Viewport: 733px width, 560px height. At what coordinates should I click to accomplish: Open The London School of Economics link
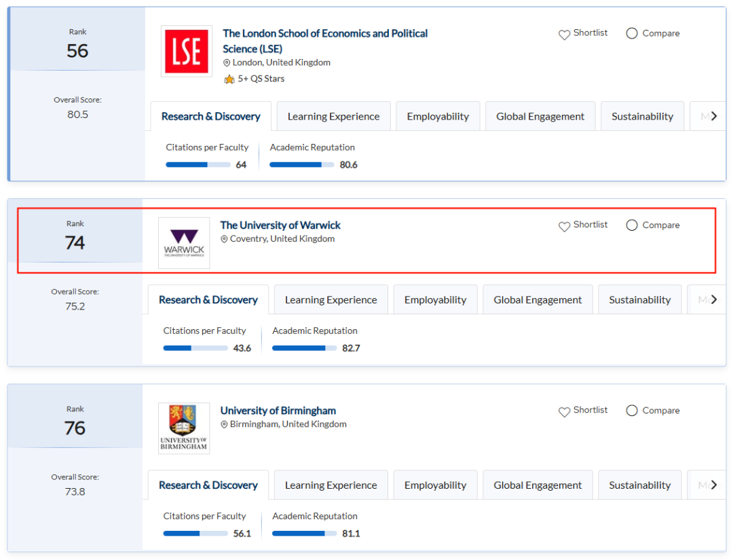click(325, 41)
